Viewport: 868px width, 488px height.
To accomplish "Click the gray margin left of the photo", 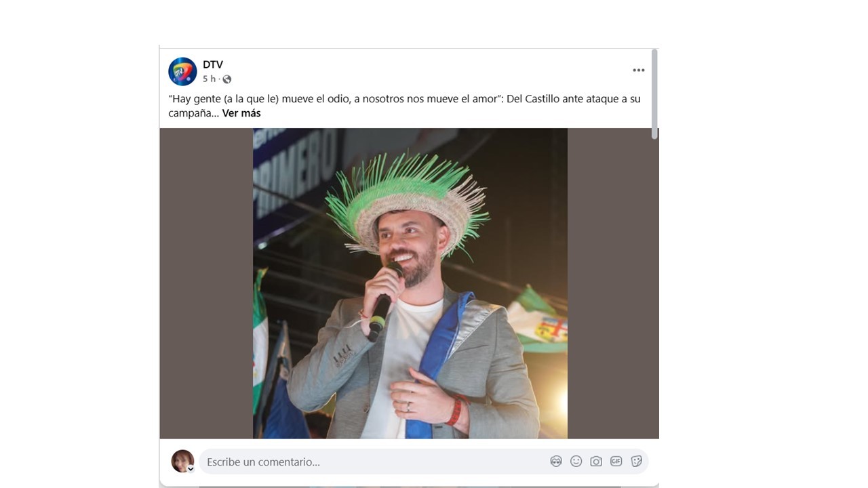I will pos(206,283).
